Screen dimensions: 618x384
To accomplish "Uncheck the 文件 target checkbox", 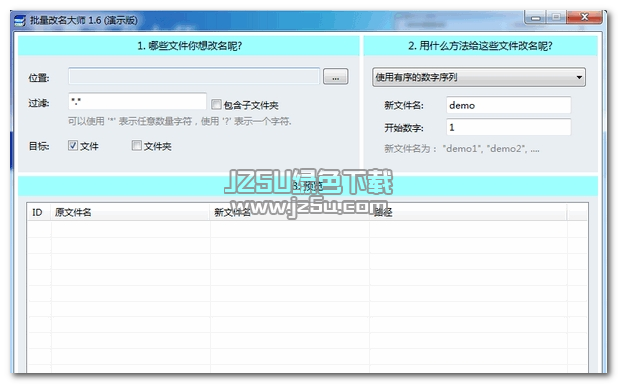I will pos(73,145).
